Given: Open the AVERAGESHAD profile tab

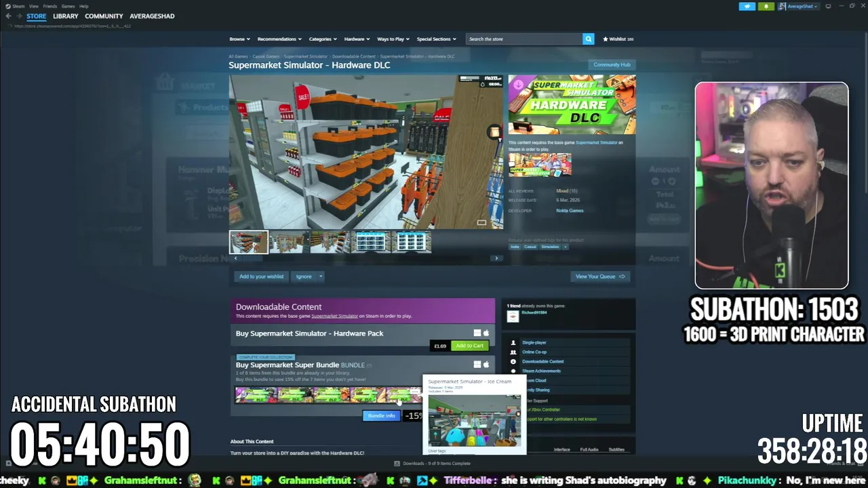Looking at the screenshot, I should [x=152, y=16].
